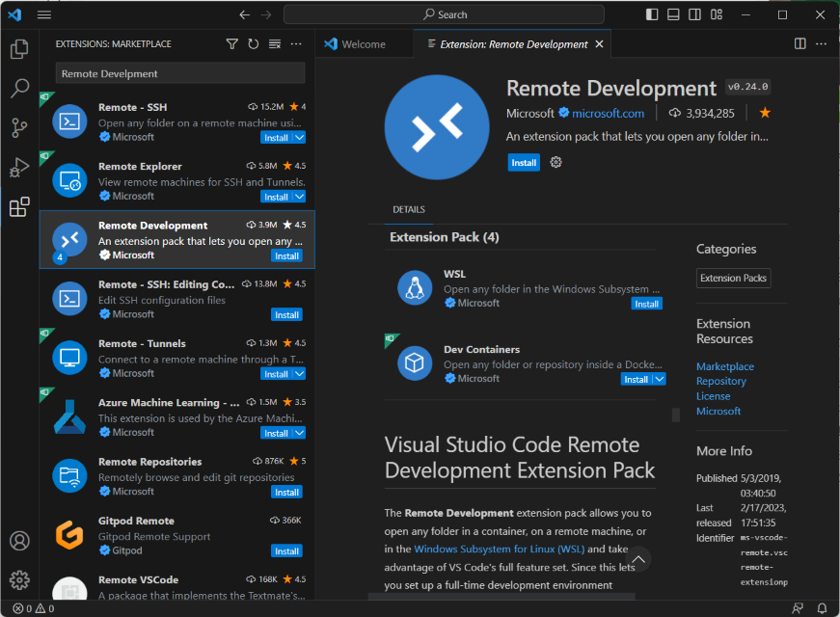Expand the Install dropdown on Remote - SSH
The image size is (840, 617).
(x=297, y=137)
